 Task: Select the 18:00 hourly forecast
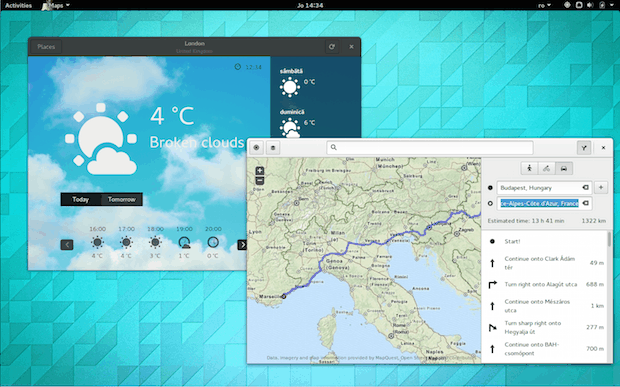pos(155,242)
